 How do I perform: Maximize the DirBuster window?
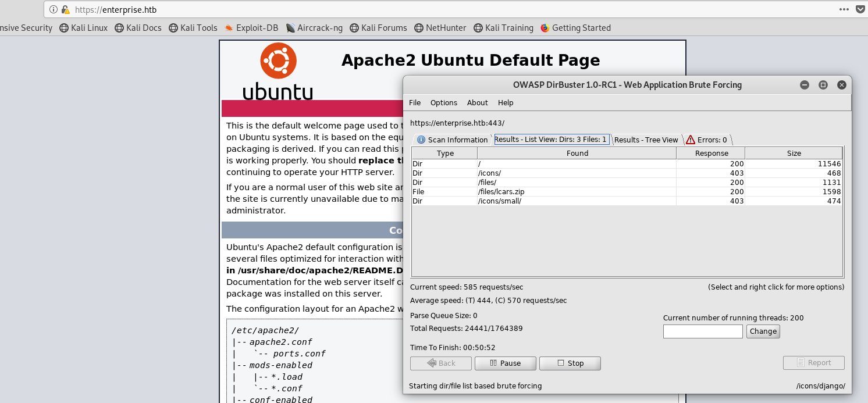(x=823, y=85)
